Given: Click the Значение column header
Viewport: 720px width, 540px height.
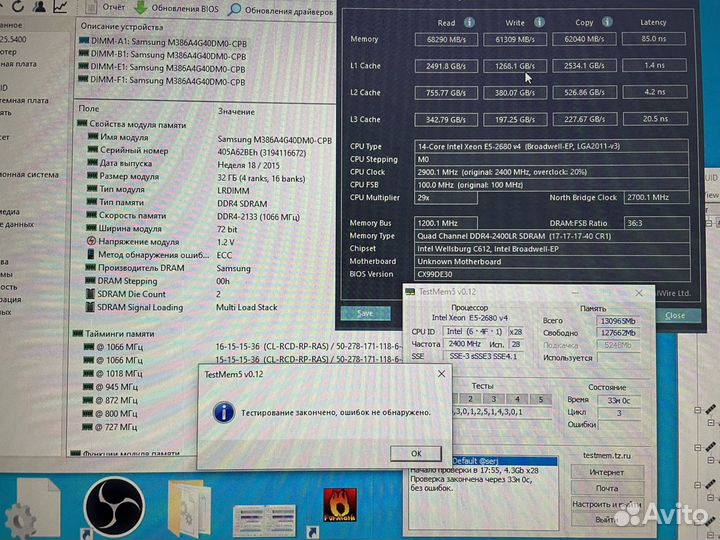Looking at the screenshot, I should [236, 112].
